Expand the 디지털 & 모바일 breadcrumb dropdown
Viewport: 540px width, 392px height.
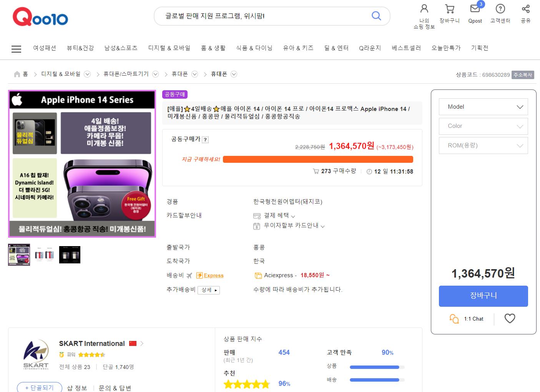click(87, 74)
